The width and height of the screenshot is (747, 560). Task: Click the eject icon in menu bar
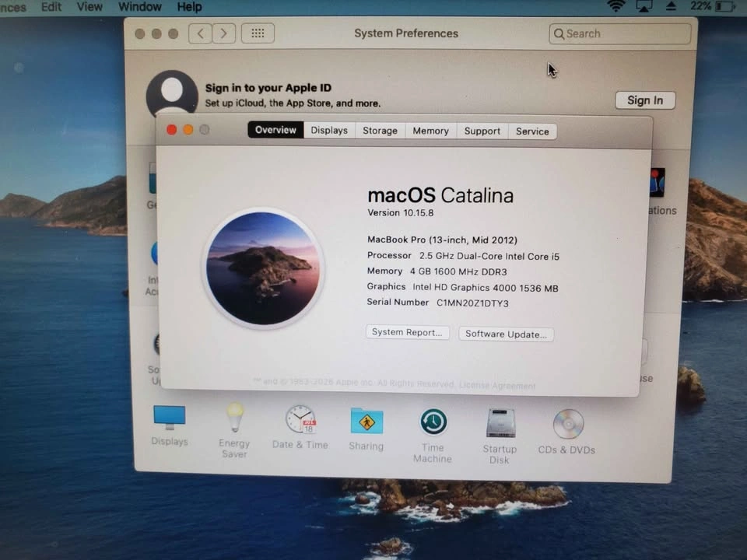671,6
